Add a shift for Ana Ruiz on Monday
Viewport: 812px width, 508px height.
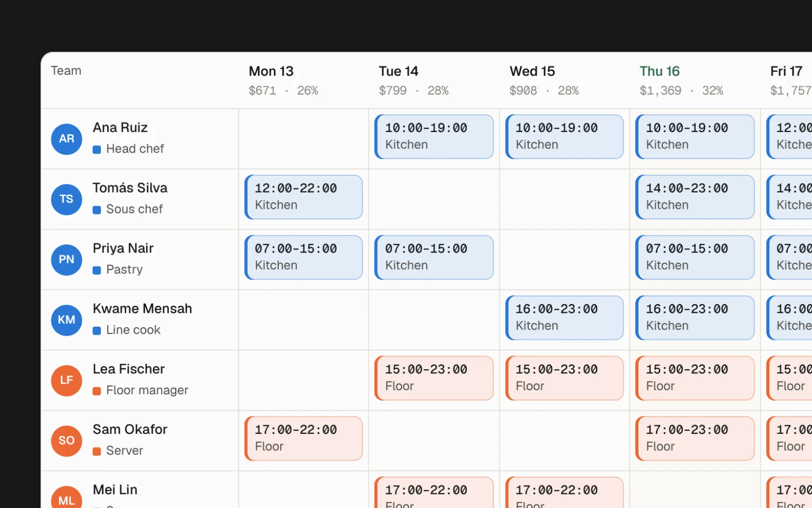point(303,139)
